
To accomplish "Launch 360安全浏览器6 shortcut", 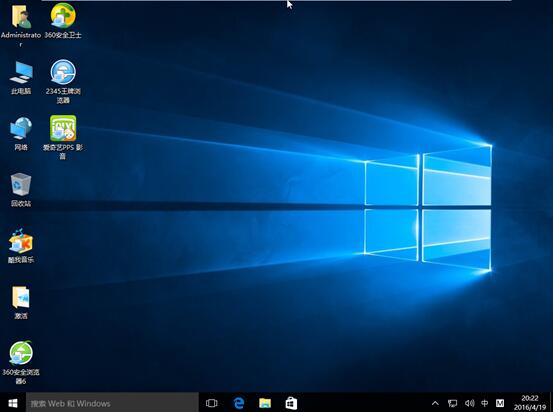I will [21, 353].
